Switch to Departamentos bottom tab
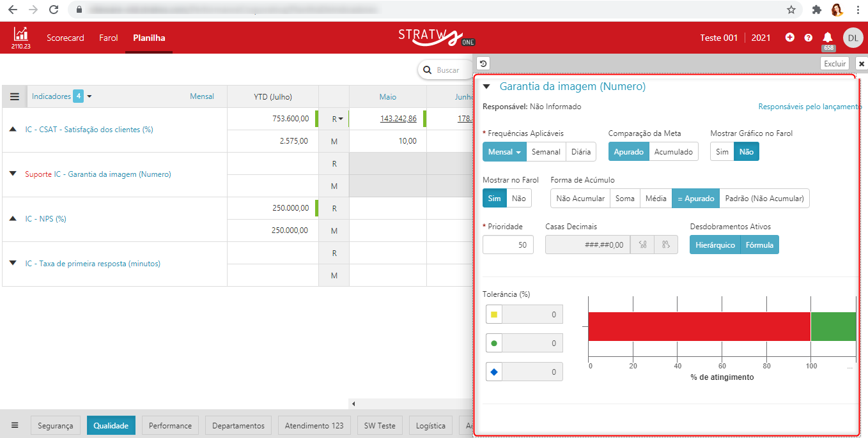The image size is (868, 438). [238, 425]
